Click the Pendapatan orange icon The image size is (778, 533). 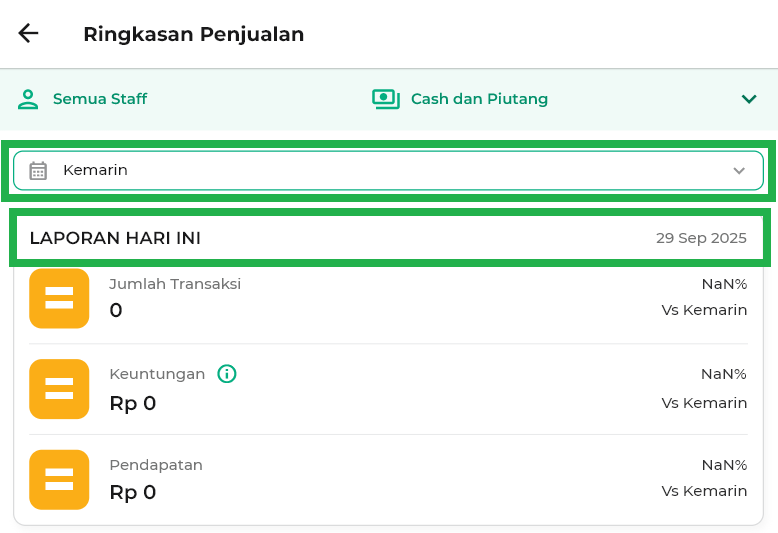(x=59, y=479)
